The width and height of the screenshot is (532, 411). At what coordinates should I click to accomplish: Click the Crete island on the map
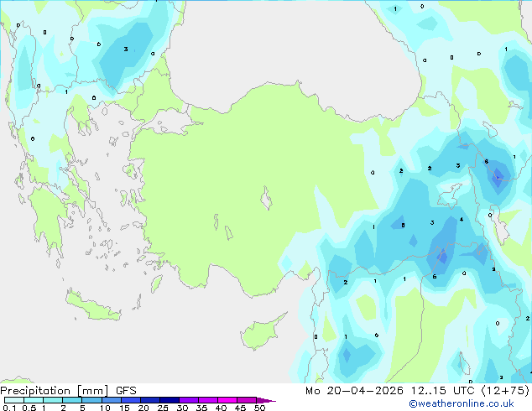(x=92, y=305)
